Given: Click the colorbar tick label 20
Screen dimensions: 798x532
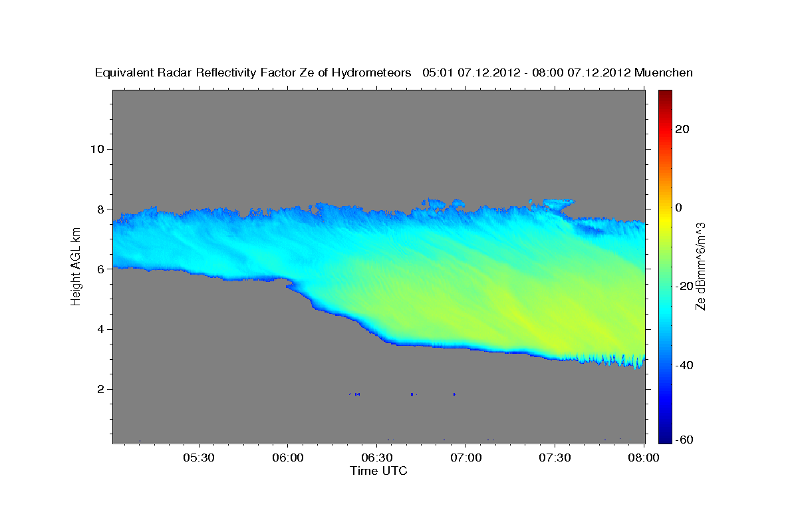Looking at the screenshot, I should click(683, 129).
